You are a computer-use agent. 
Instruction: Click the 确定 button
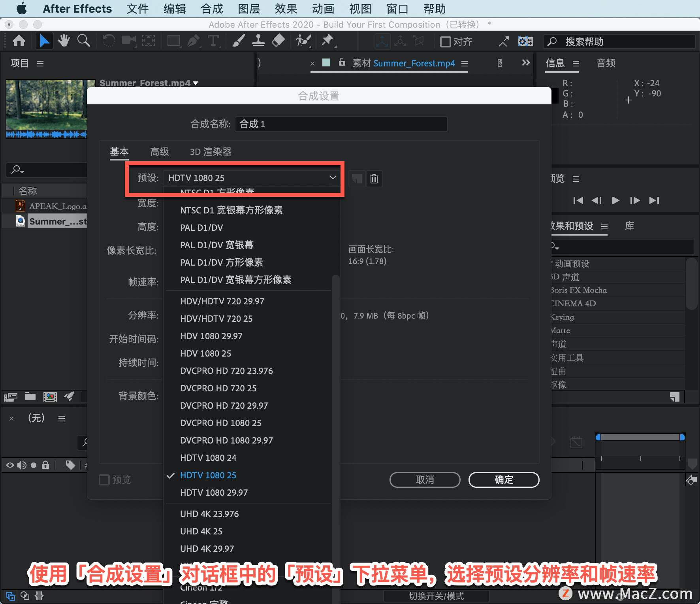pos(504,480)
